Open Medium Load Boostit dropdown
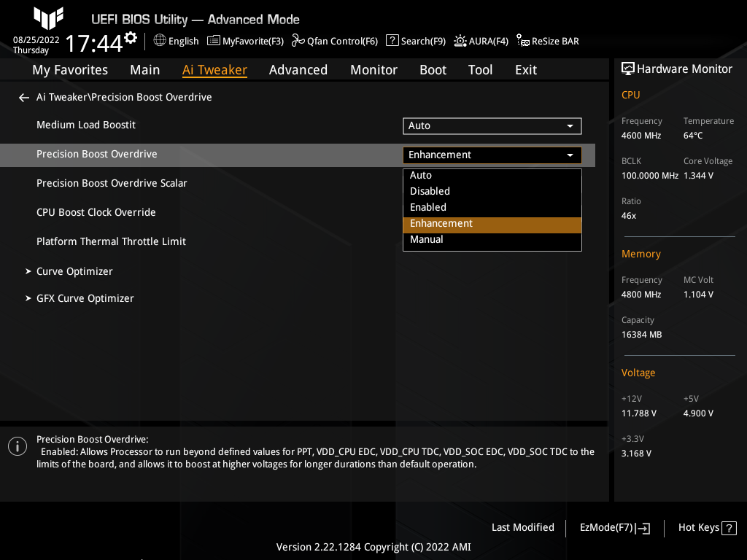 [492, 125]
